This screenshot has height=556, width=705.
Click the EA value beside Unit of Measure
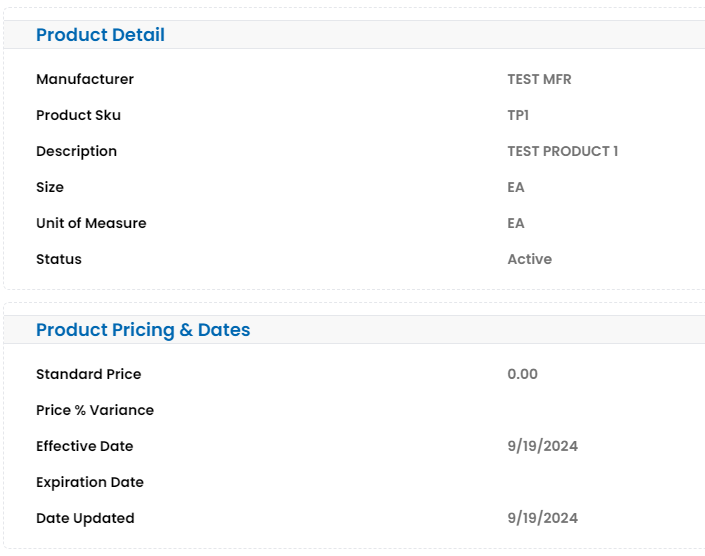[x=516, y=223]
